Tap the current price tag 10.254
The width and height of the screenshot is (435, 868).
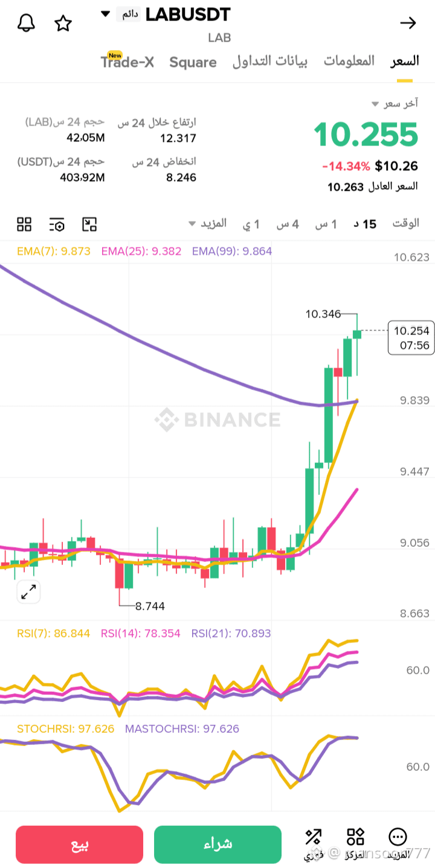(411, 337)
